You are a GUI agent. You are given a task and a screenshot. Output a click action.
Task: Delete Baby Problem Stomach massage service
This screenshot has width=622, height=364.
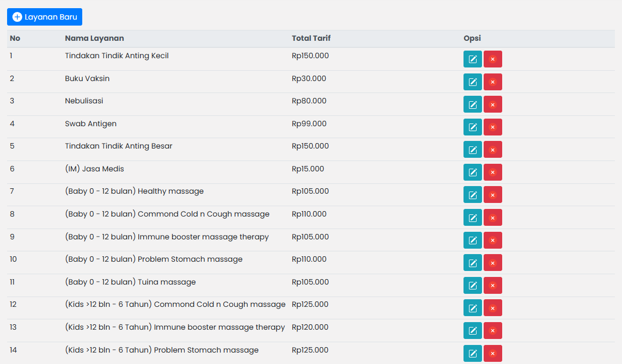coord(492,263)
